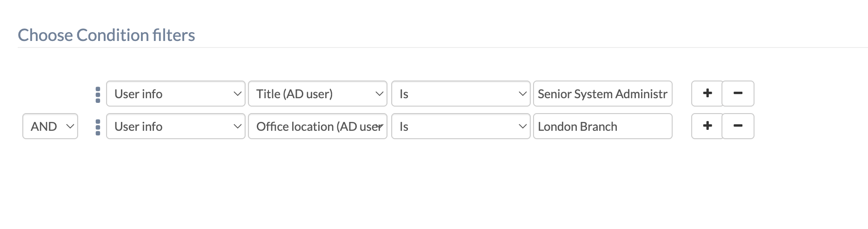
Task: Open the Is operator dropdown in the Title row
Action: [460, 94]
